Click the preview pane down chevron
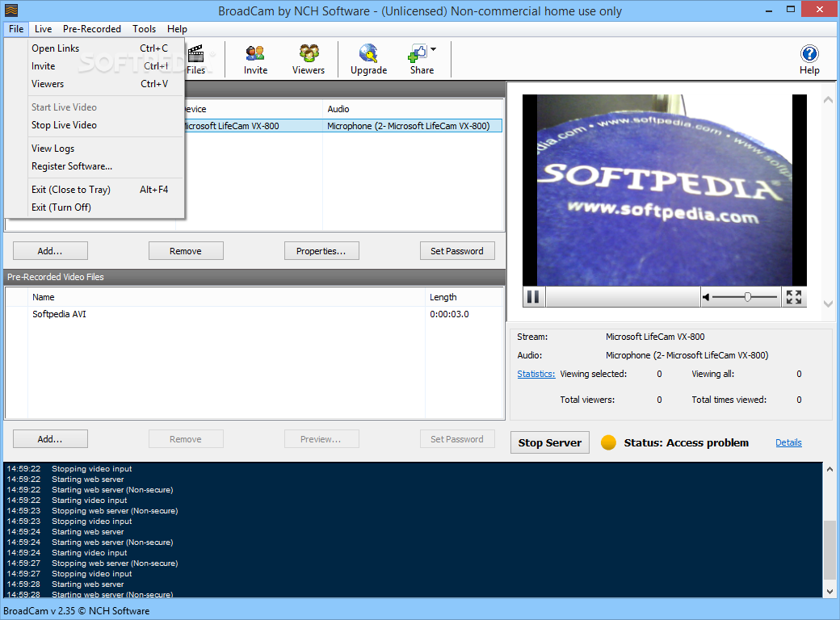The width and height of the screenshot is (840, 620). [828, 304]
